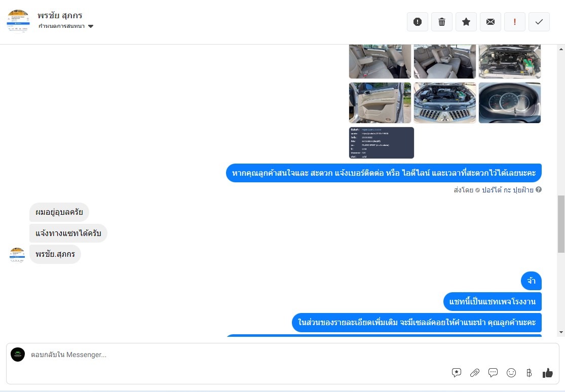Open the front grille engine photo
Screen dimensions: 565x392
click(444, 103)
